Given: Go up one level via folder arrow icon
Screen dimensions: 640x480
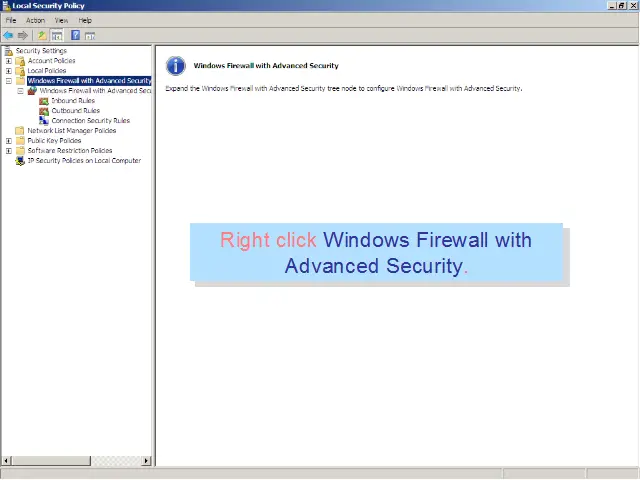Looking at the screenshot, I should [42, 36].
